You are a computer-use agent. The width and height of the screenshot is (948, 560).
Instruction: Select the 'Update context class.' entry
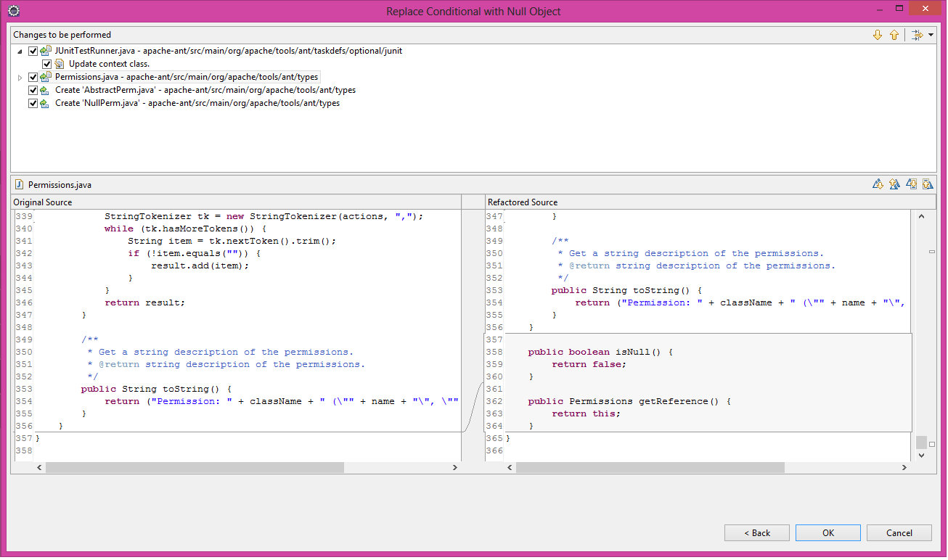coord(109,64)
